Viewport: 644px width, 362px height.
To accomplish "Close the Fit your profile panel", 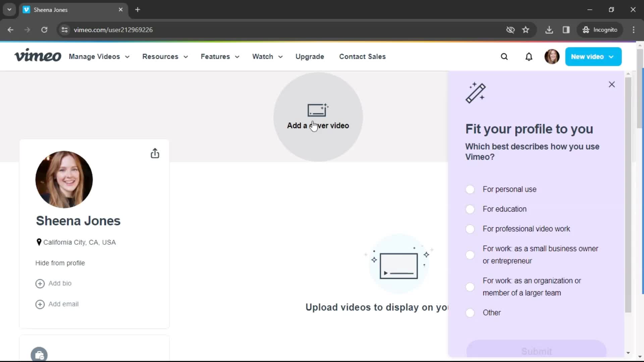I will 612,84.
